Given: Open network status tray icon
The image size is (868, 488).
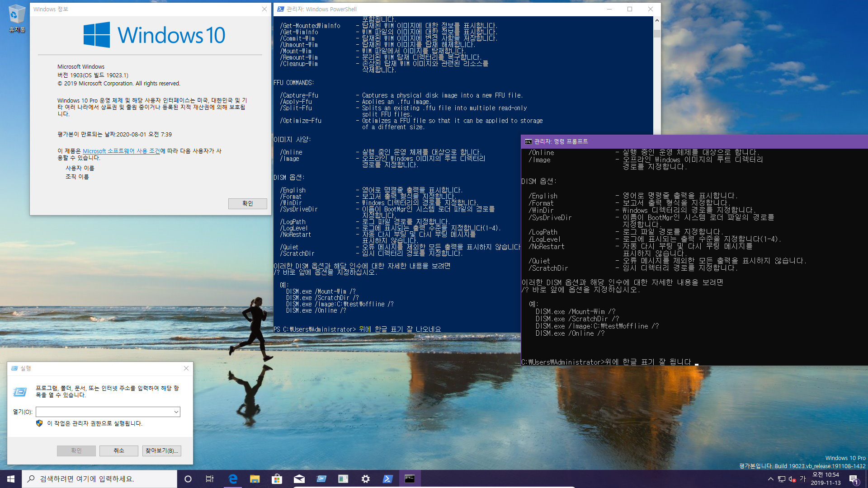Looking at the screenshot, I should 781,479.
